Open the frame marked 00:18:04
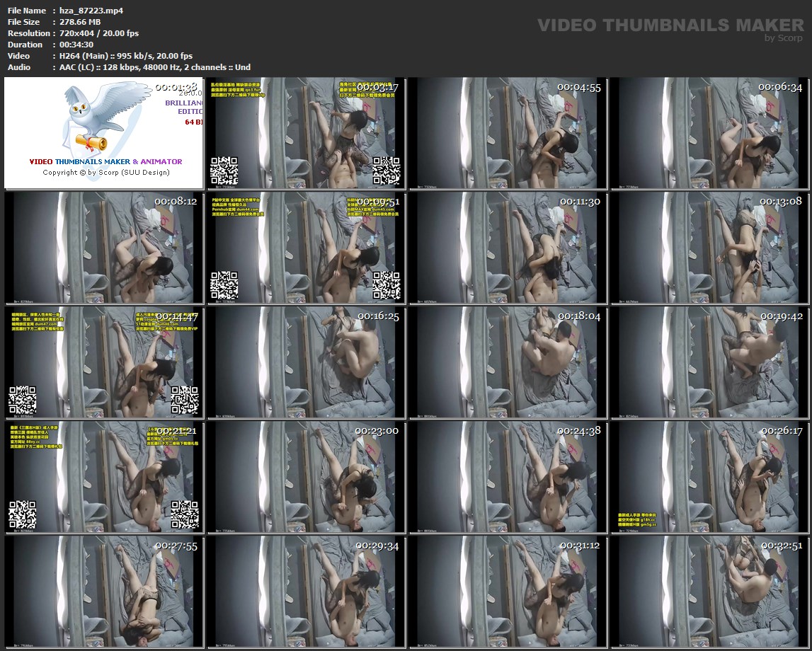Screen dimensions: 812x651 click(x=508, y=362)
